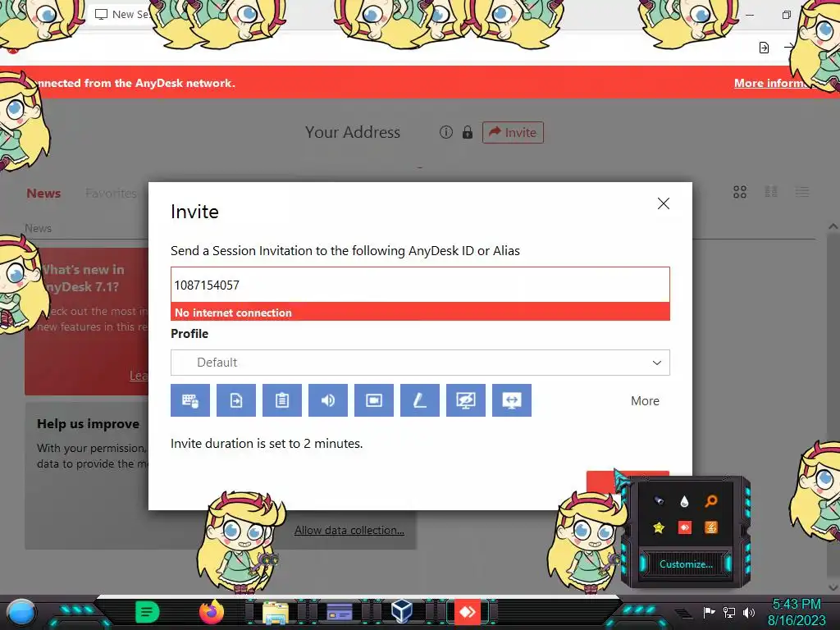
Task: Toggle file transfer permission icon
Action: (x=236, y=400)
